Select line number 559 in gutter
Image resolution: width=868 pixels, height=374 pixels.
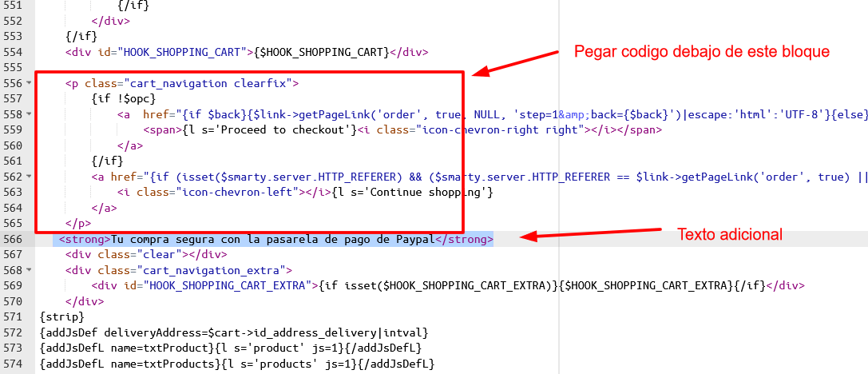point(12,130)
